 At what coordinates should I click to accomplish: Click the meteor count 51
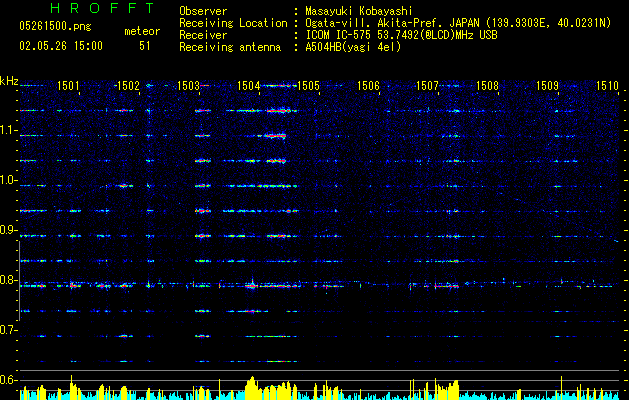[145, 46]
